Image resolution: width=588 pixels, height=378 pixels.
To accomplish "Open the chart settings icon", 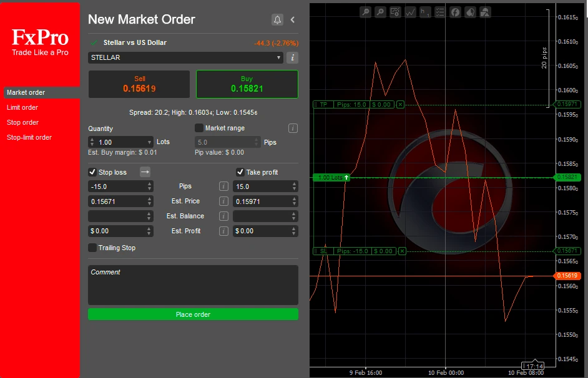I will pyautogui.click(x=395, y=12).
